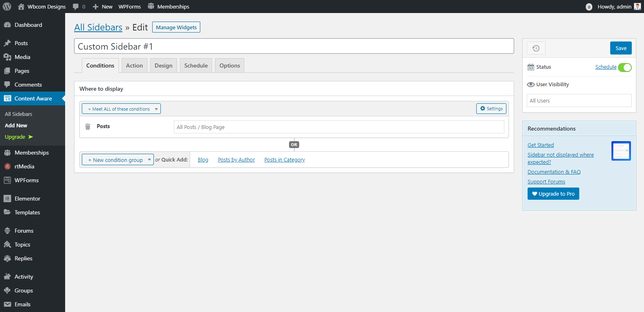Follow the All Sidebars breadcrumb link
This screenshot has height=312, width=644.
(x=98, y=27)
